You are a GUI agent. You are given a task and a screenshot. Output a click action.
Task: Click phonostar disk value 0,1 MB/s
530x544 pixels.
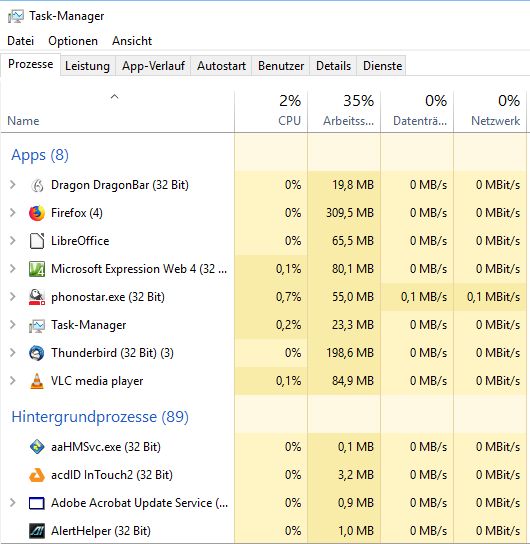tap(424, 297)
